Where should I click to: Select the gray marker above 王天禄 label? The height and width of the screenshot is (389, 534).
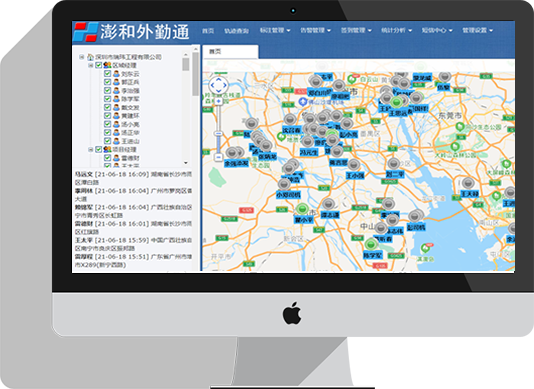click(x=468, y=183)
